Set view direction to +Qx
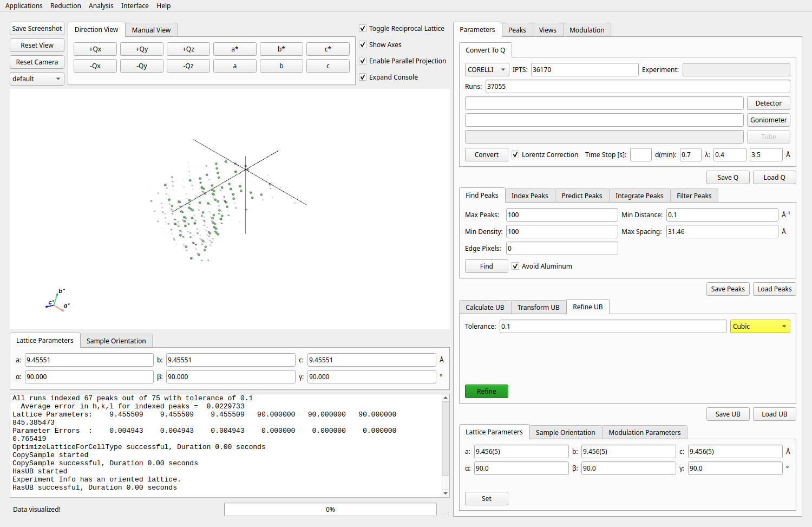Image resolution: width=812 pixels, height=527 pixels. (95, 49)
